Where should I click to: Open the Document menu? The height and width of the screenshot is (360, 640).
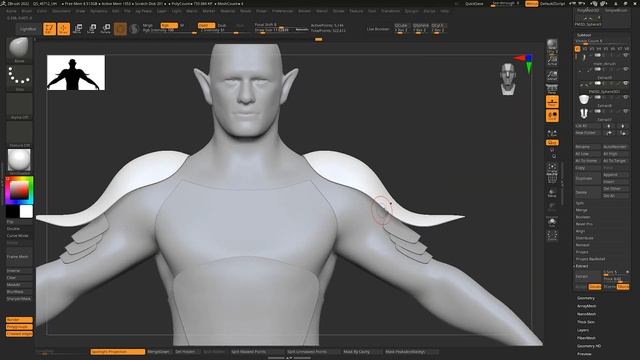(x=61, y=11)
